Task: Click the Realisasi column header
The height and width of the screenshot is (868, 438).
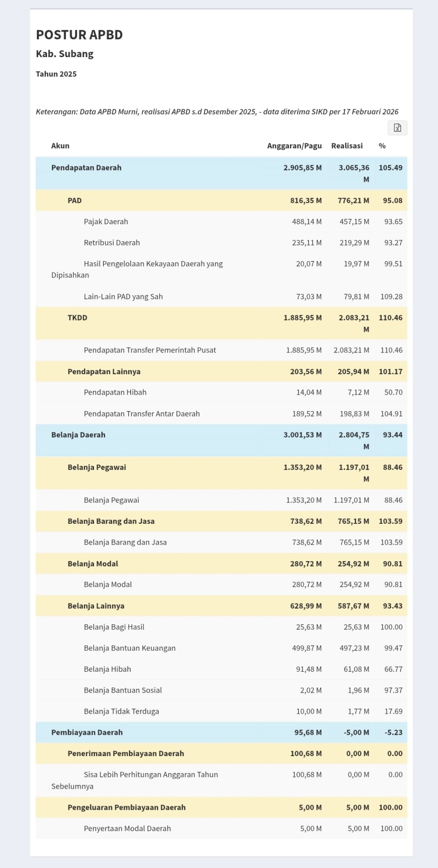Action: [347, 146]
